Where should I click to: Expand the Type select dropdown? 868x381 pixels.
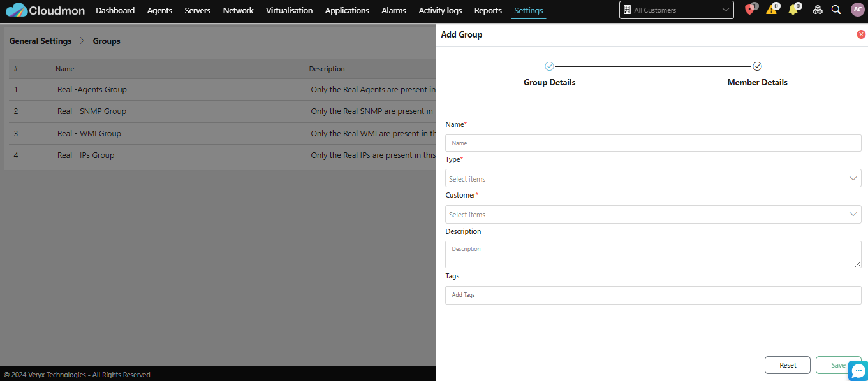pos(653,178)
